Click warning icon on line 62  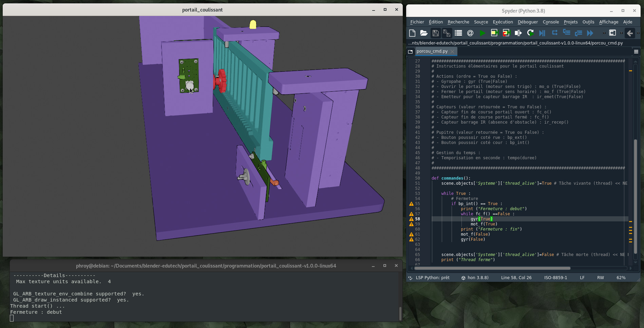point(411,239)
